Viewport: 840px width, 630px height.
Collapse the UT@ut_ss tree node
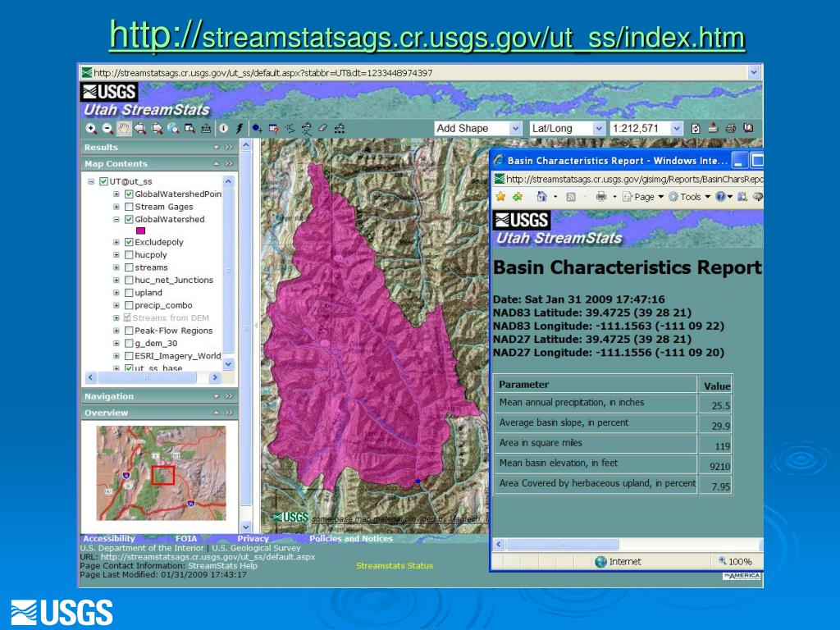(91, 181)
